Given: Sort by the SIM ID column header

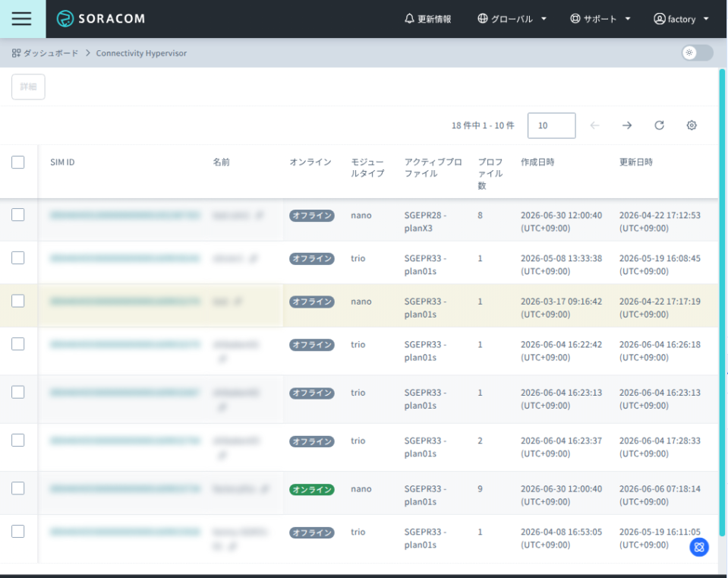Looking at the screenshot, I should pos(62,162).
